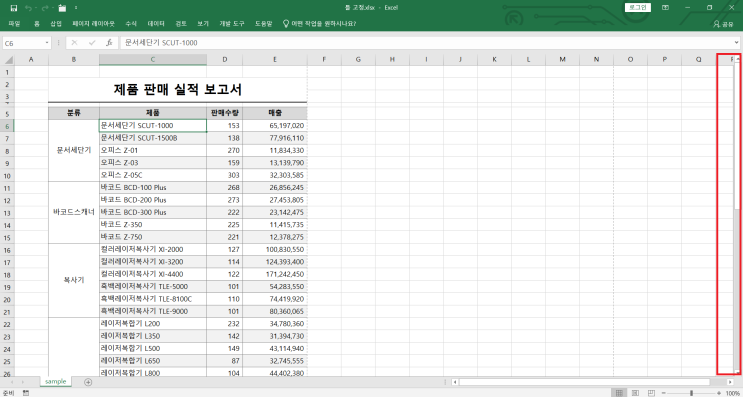Expand the Name Box dropdown arrow
This screenshot has height=397, width=743.
pos(47,43)
